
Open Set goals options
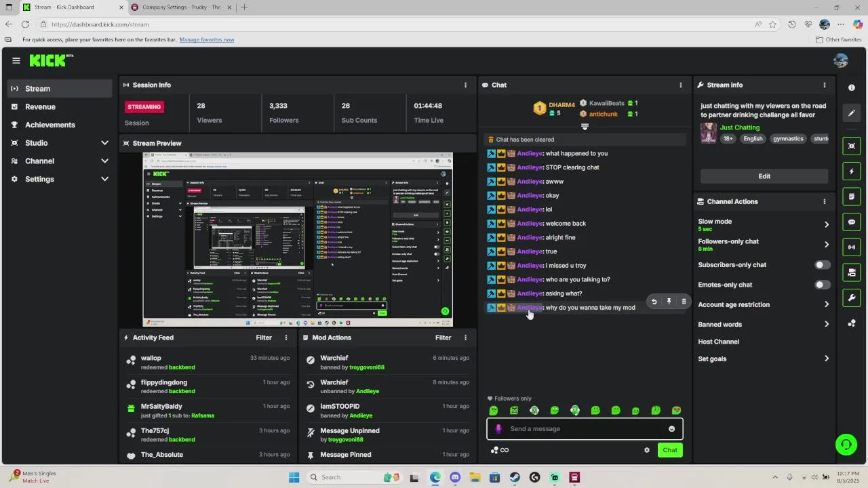pyautogui.click(x=764, y=359)
